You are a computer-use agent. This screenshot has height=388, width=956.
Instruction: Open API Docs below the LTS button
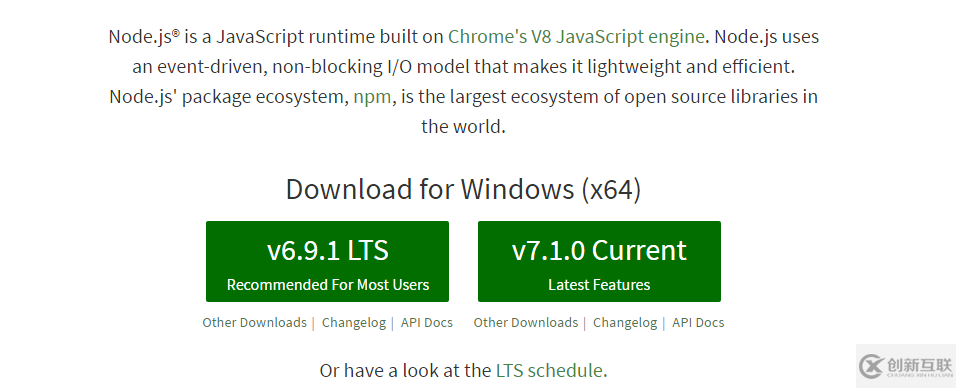click(427, 322)
